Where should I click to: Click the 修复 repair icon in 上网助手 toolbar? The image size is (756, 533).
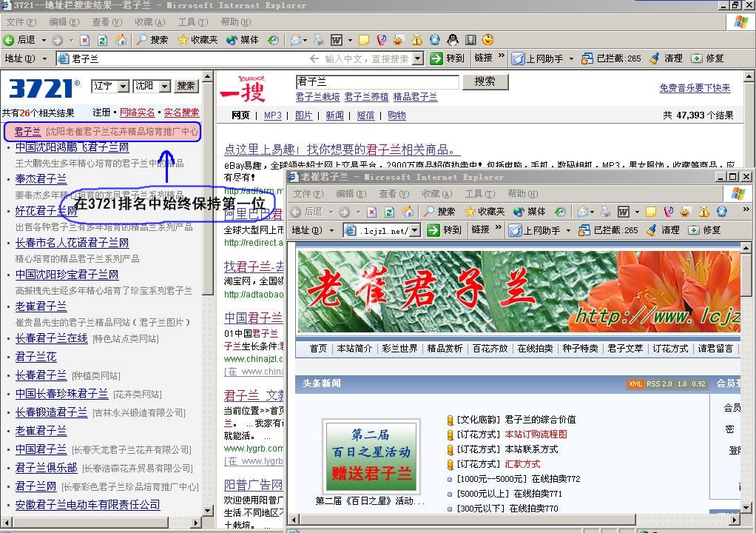696,58
